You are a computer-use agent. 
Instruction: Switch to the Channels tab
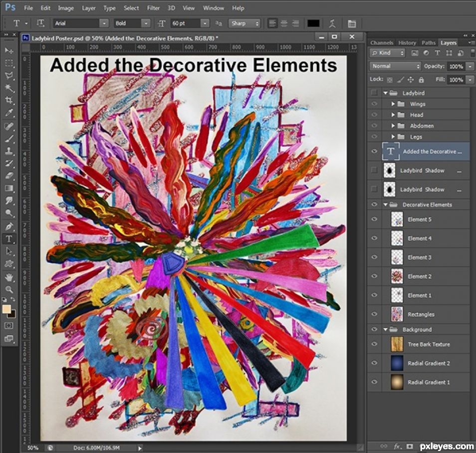[382, 43]
